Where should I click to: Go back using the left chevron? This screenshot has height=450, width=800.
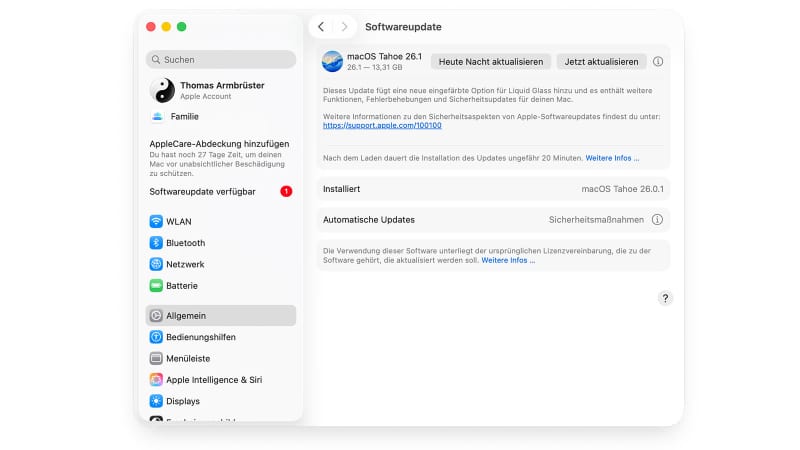[320, 27]
